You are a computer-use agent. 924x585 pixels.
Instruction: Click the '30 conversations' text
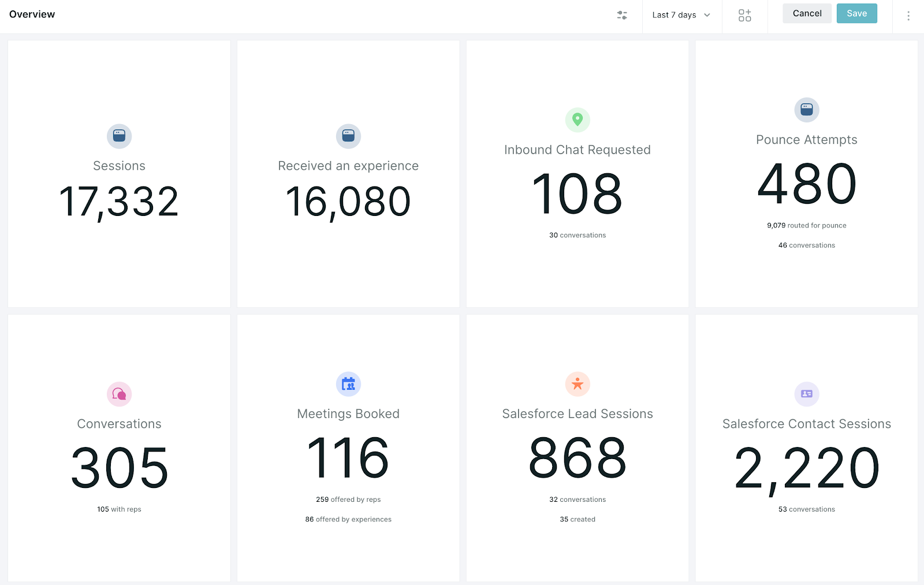[x=577, y=235]
